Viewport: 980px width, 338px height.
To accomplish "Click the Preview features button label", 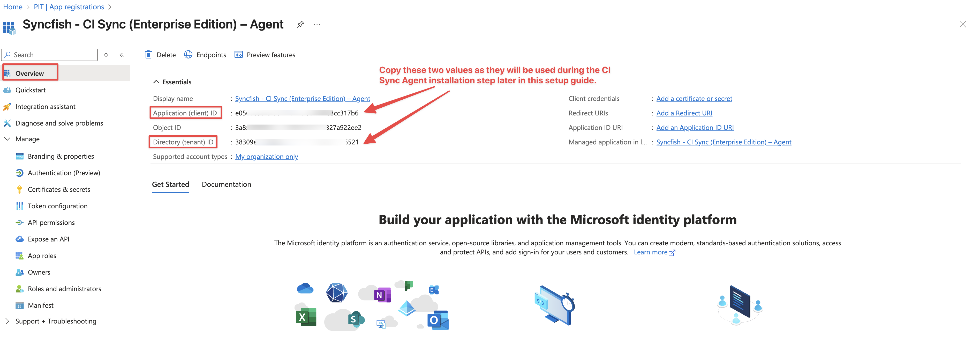I will tap(271, 55).
